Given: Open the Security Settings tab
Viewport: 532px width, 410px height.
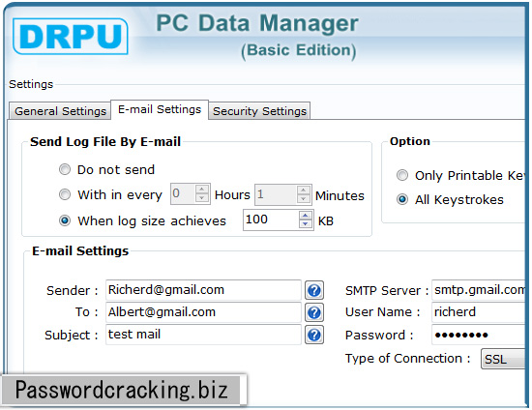Looking at the screenshot, I should [x=259, y=111].
